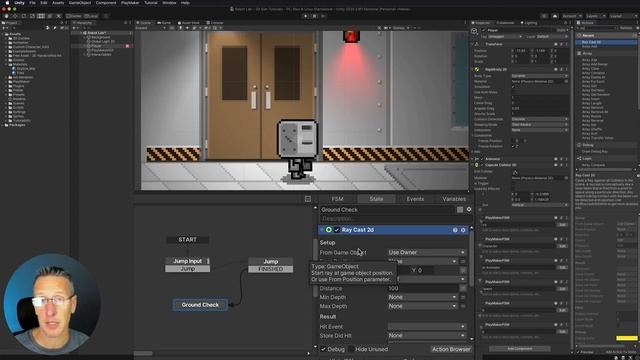
Task: Toggle the Simulated checkbox in Rigidbody 2D
Action: (513, 87)
